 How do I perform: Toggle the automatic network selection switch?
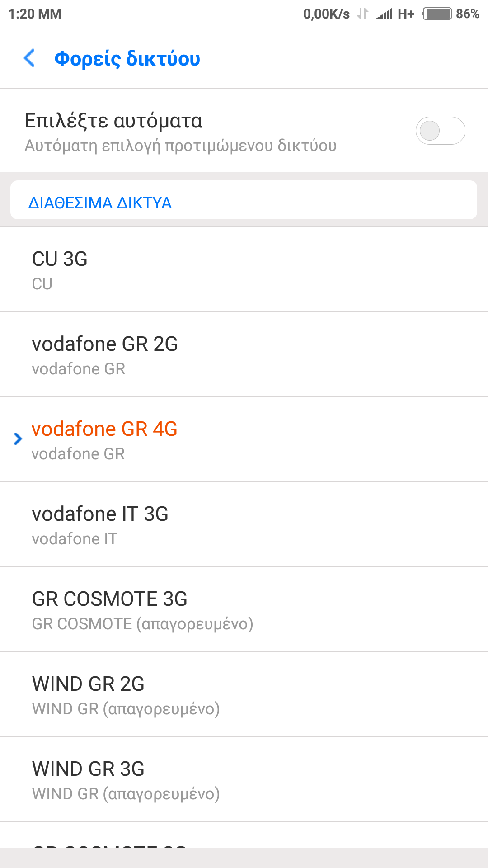pos(440,131)
